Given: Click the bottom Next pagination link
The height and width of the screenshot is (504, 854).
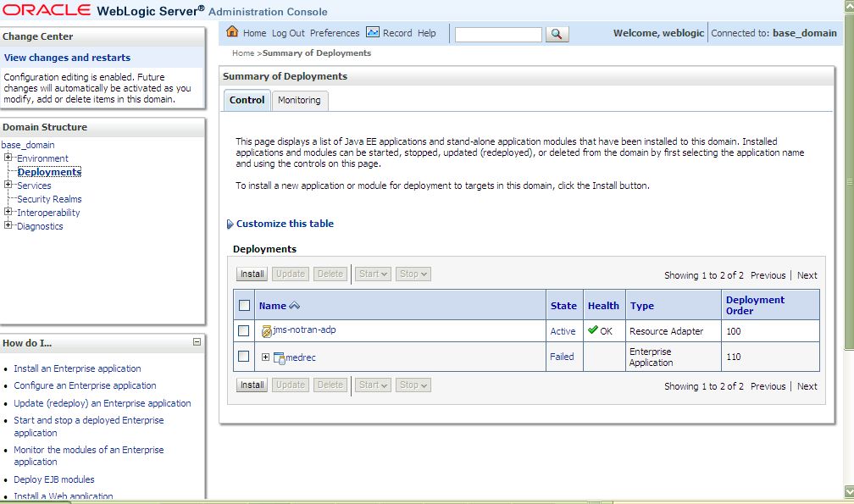Looking at the screenshot, I should pos(807,386).
